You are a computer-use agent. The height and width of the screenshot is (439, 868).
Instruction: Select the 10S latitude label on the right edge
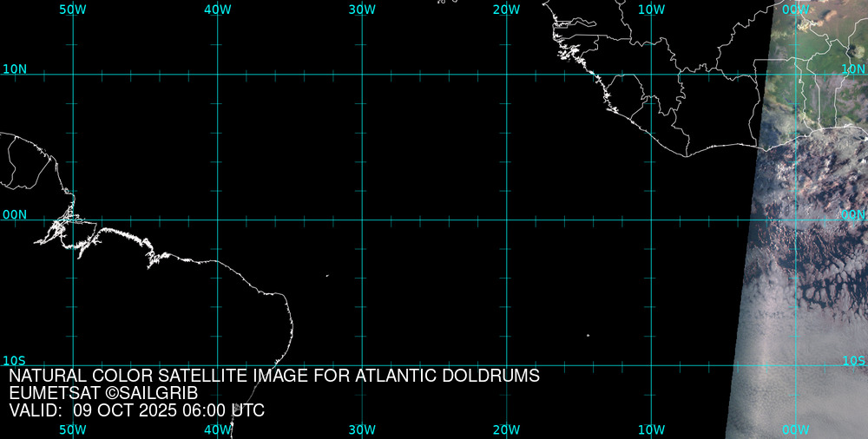pyautogui.click(x=853, y=360)
